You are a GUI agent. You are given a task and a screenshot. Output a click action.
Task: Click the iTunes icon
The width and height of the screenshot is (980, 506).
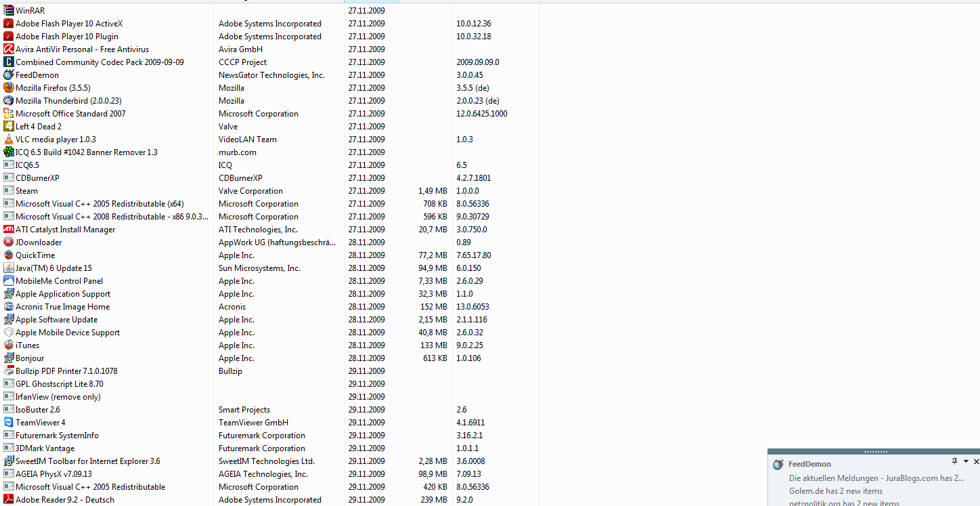[x=8, y=345]
